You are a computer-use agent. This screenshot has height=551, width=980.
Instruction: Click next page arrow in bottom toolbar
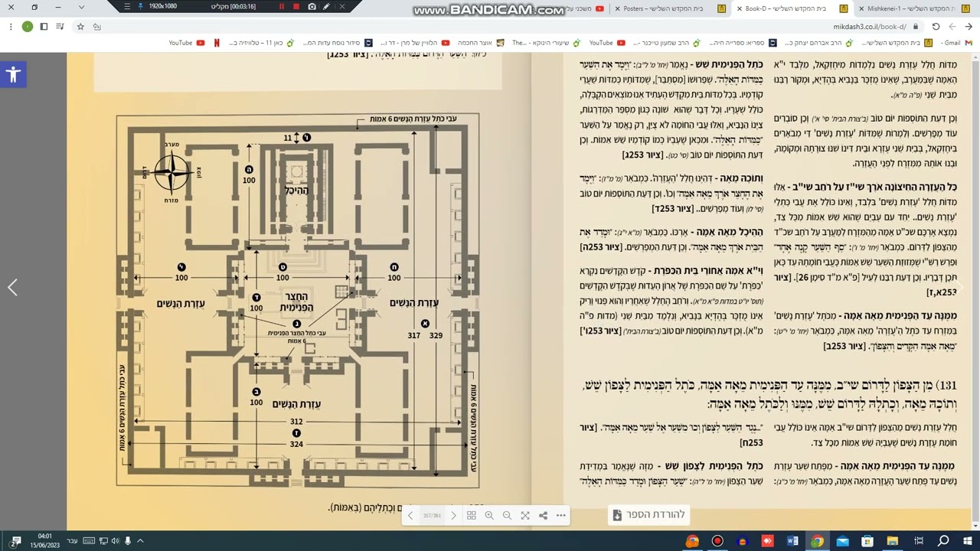coord(453,516)
